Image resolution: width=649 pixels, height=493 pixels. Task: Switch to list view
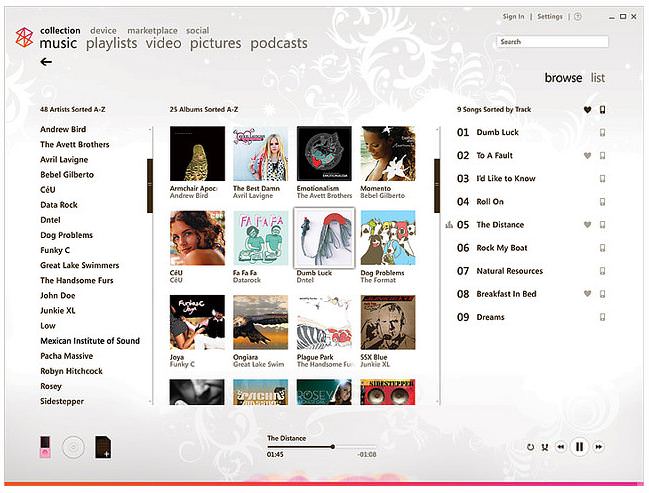pos(598,78)
